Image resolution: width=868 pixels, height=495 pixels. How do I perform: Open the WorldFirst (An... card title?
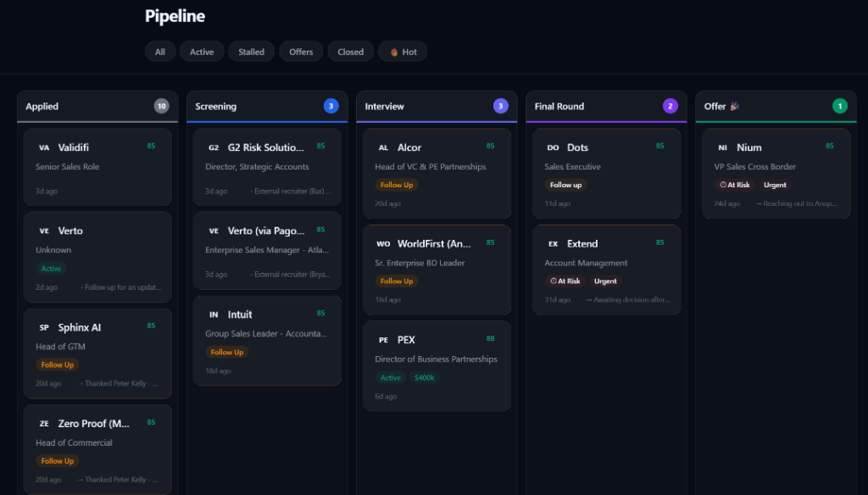tap(434, 243)
